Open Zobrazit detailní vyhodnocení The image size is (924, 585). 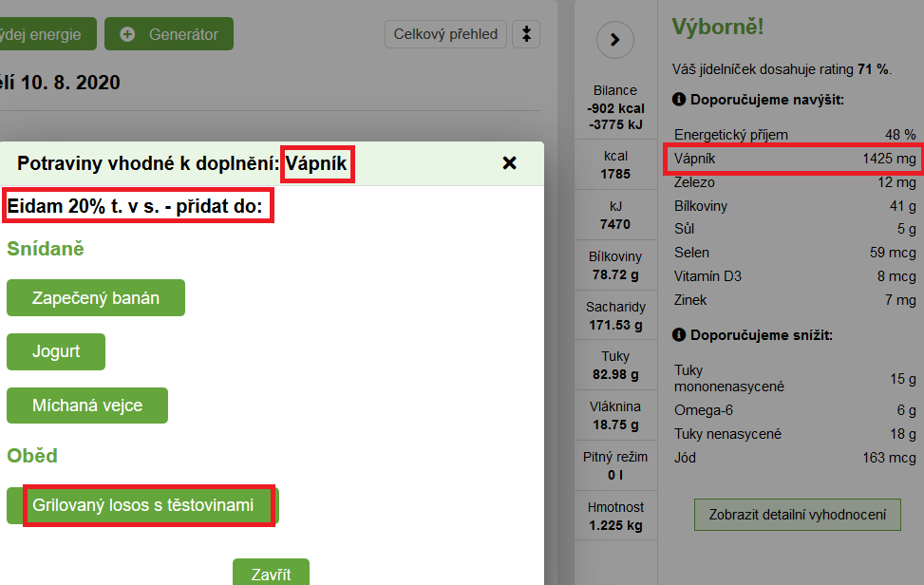click(x=798, y=515)
